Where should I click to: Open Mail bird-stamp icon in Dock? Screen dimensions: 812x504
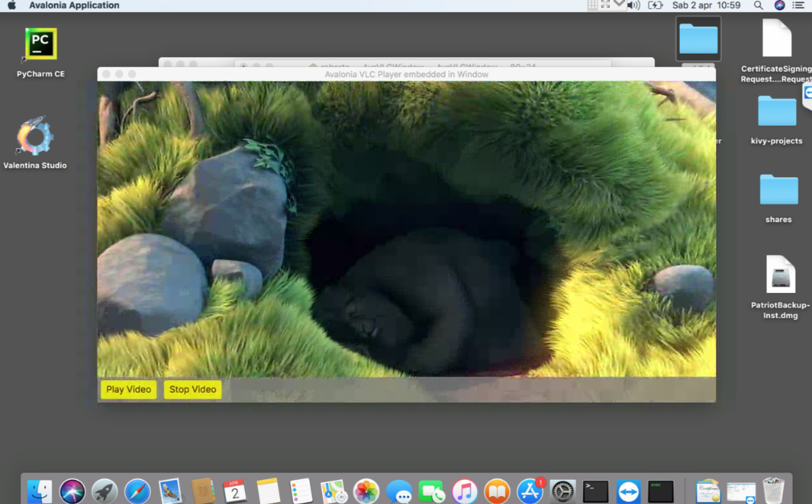(x=170, y=490)
